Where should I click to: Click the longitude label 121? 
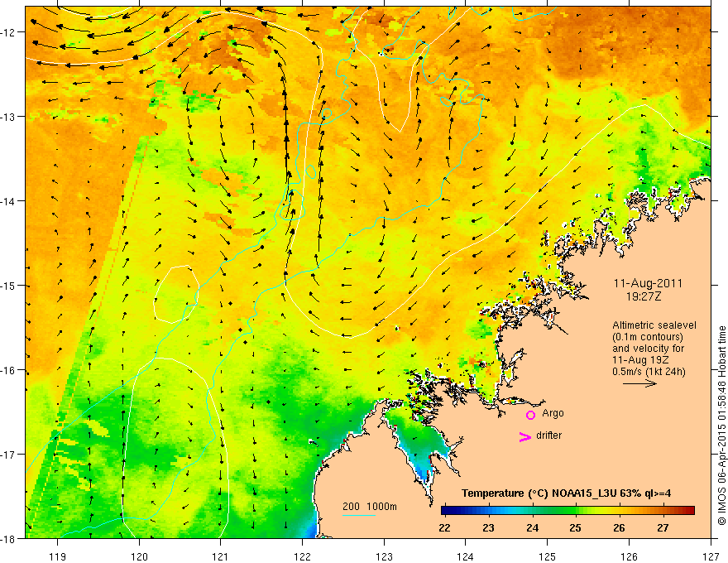click(x=221, y=556)
